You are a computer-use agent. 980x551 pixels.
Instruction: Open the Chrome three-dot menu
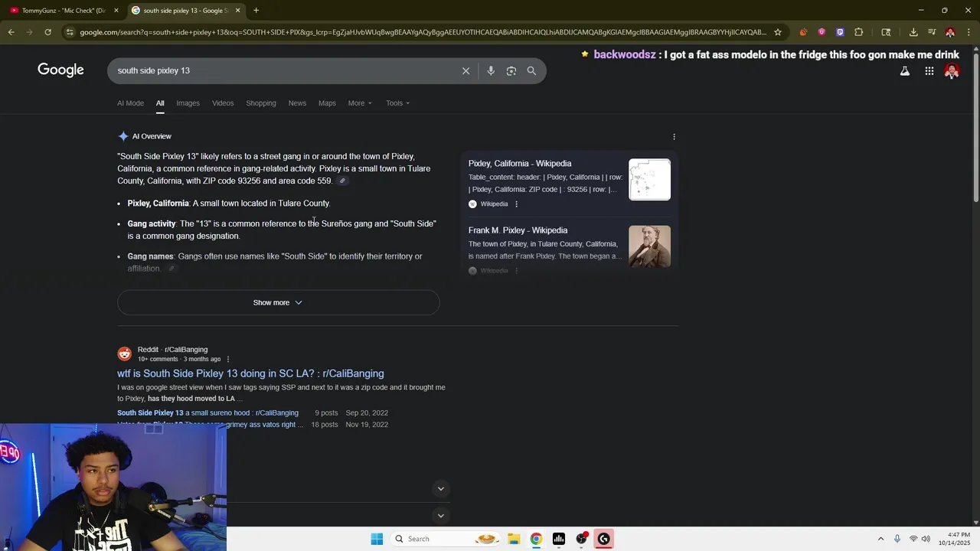click(969, 32)
